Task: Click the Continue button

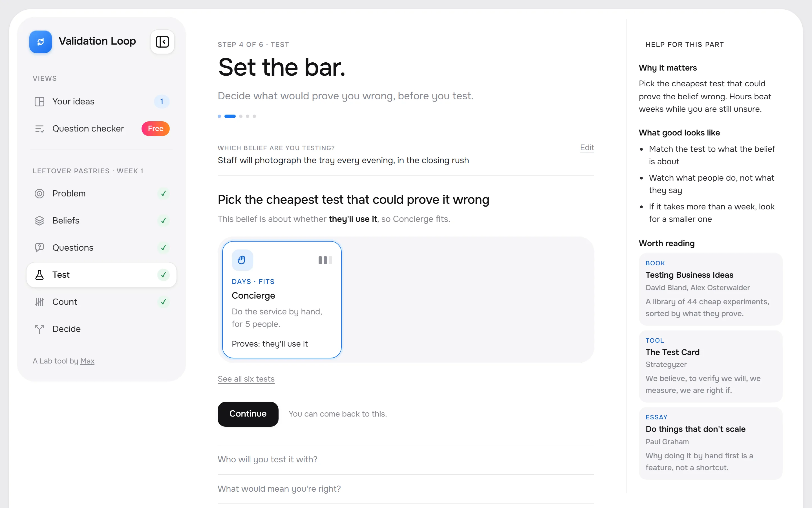Action: 248,414
